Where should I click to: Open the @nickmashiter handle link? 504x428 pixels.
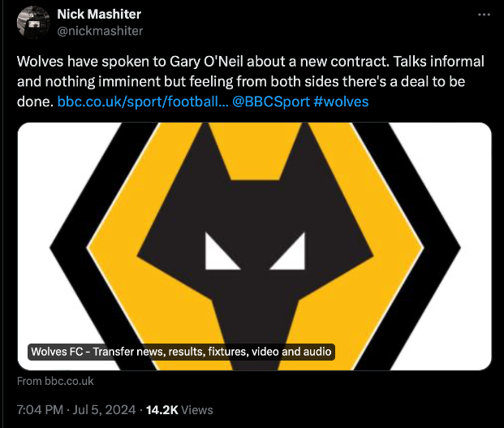(x=100, y=31)
